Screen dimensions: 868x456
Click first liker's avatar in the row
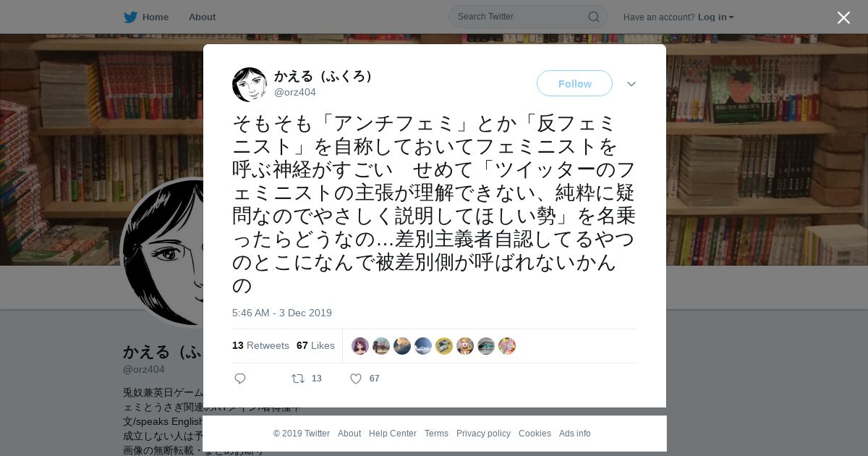360,346
